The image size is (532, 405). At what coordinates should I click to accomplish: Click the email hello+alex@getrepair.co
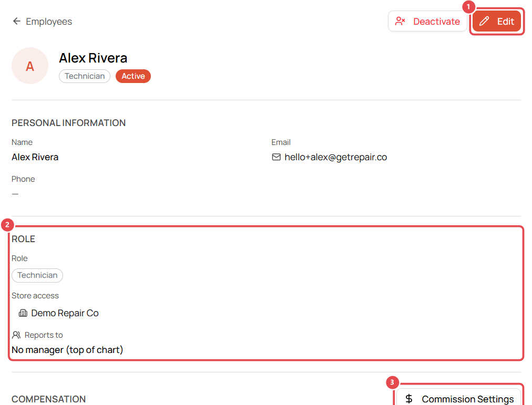pyautogui.click(x=335, y=157)
